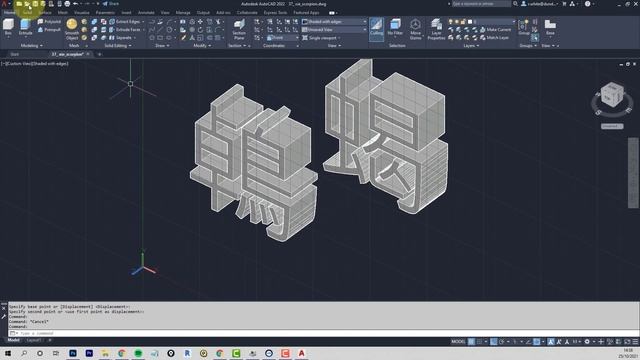
Task: Open the Base view tool
Action: point(550,28)
